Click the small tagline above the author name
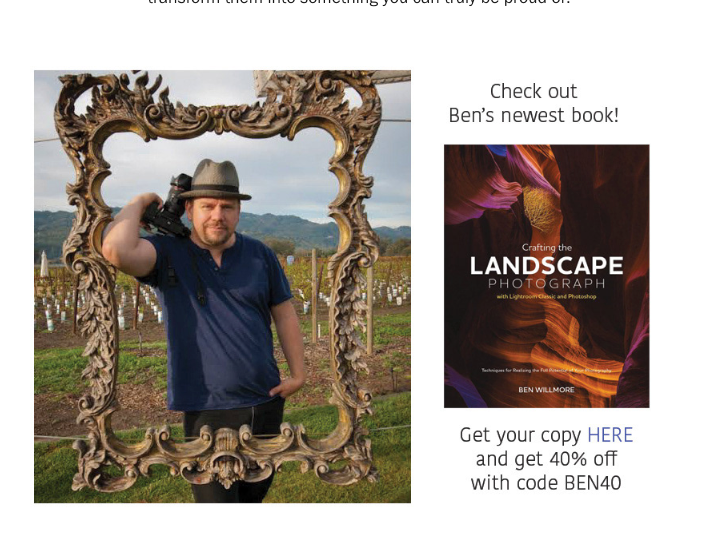This screenshot has width=723, height=542. coord(546,370)
